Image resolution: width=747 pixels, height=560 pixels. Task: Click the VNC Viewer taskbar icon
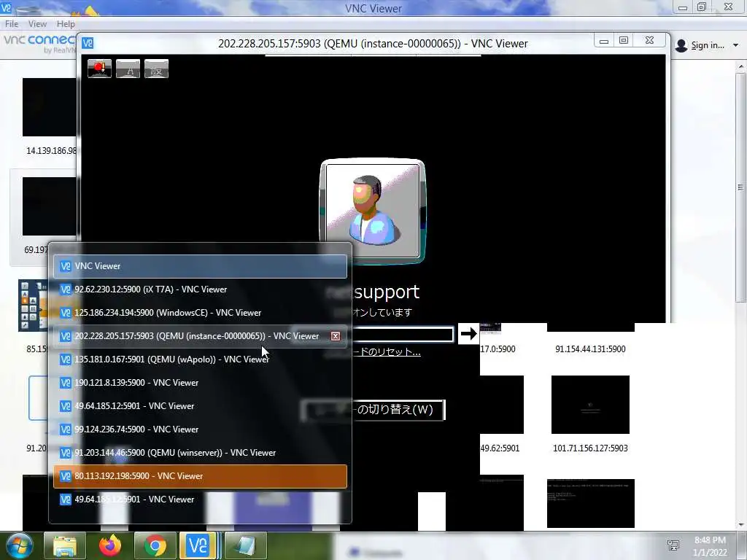coord(198,545)
